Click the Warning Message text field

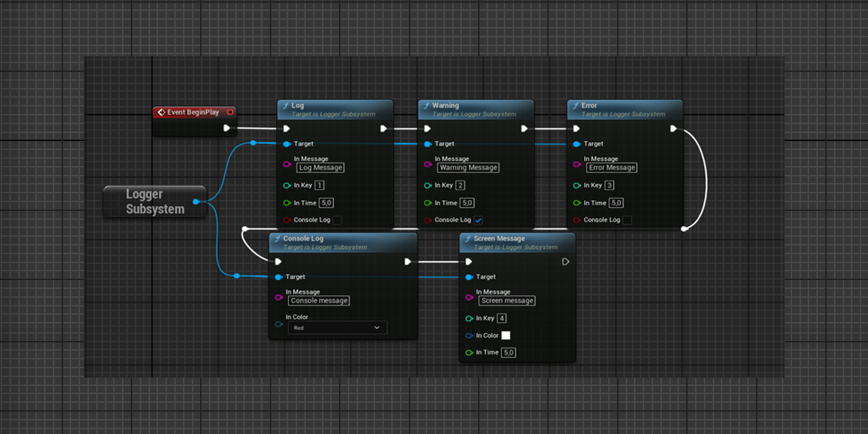[468, 167]
